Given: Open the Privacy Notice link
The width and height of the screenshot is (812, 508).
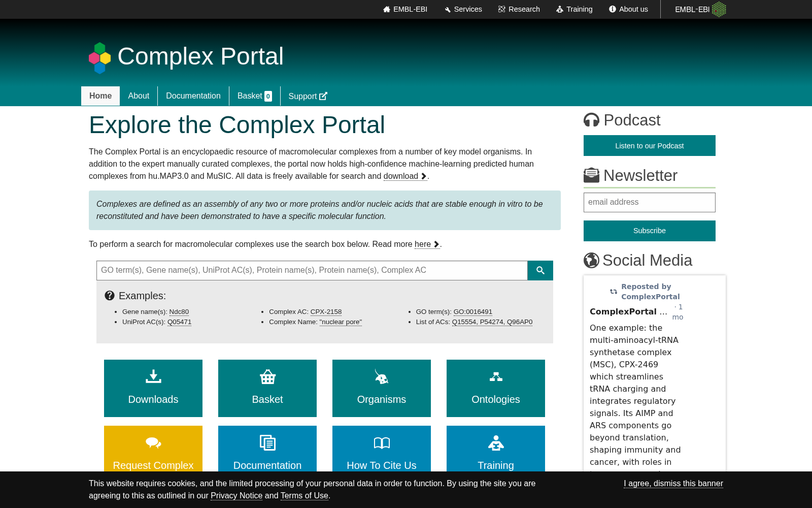Looking at the screenshot, I should pos(236,496).
